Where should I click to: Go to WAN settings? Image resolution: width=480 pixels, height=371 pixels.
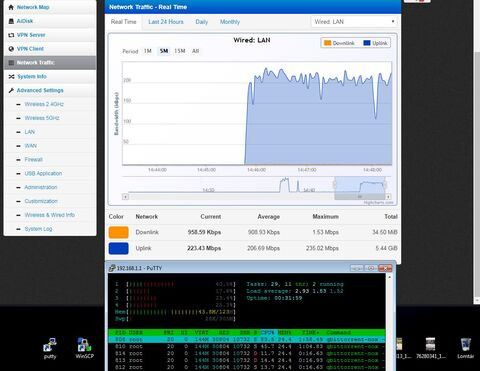point(31,146)
